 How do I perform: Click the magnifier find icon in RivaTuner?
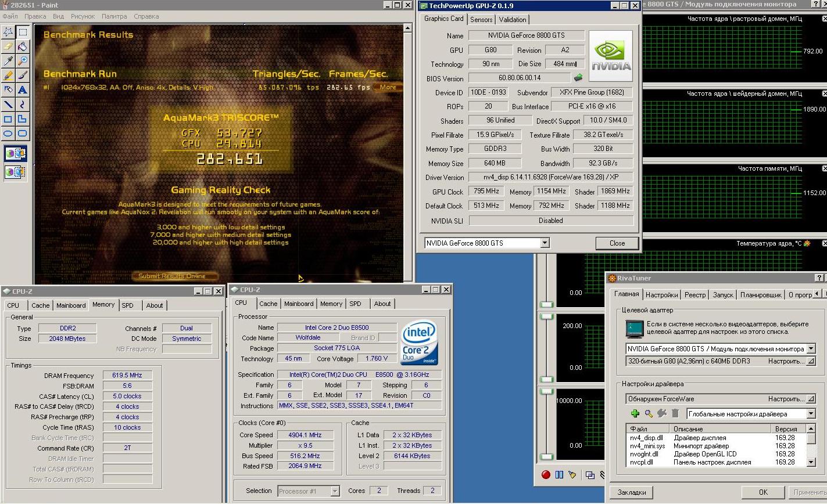click(x=649, y=413)
